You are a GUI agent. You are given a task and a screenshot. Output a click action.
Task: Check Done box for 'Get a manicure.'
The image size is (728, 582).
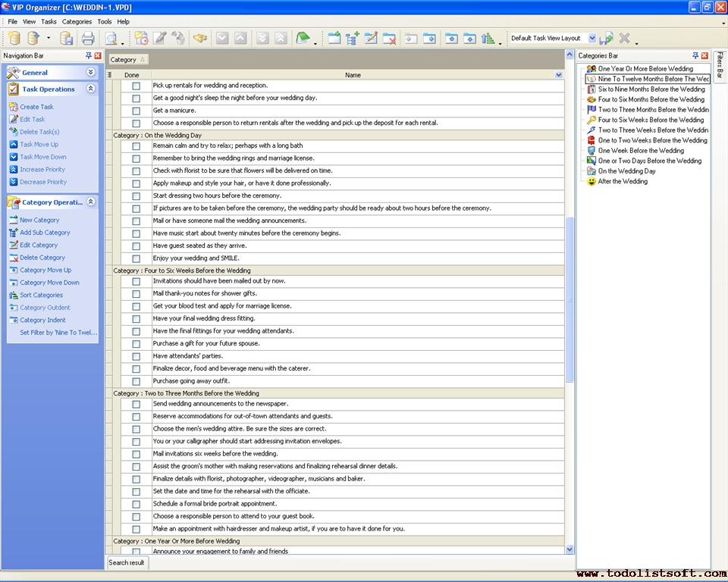point(136,111)
